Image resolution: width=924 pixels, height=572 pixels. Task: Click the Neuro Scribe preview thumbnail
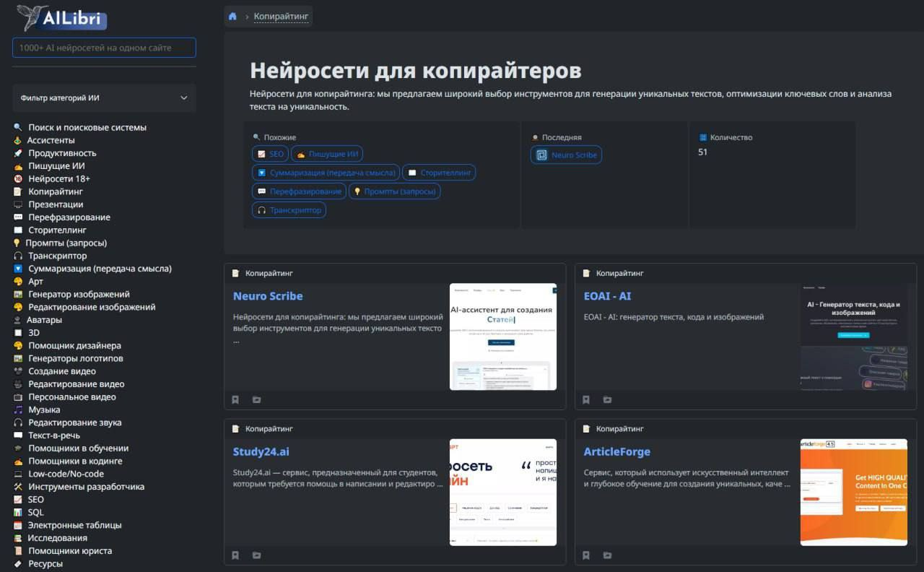(x=503, y=337)
